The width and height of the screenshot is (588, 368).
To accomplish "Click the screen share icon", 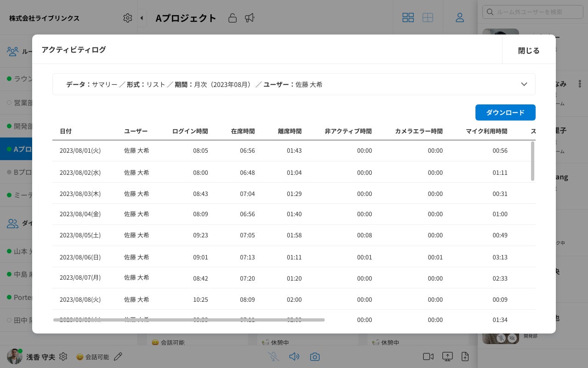I will tap(447, 356).
